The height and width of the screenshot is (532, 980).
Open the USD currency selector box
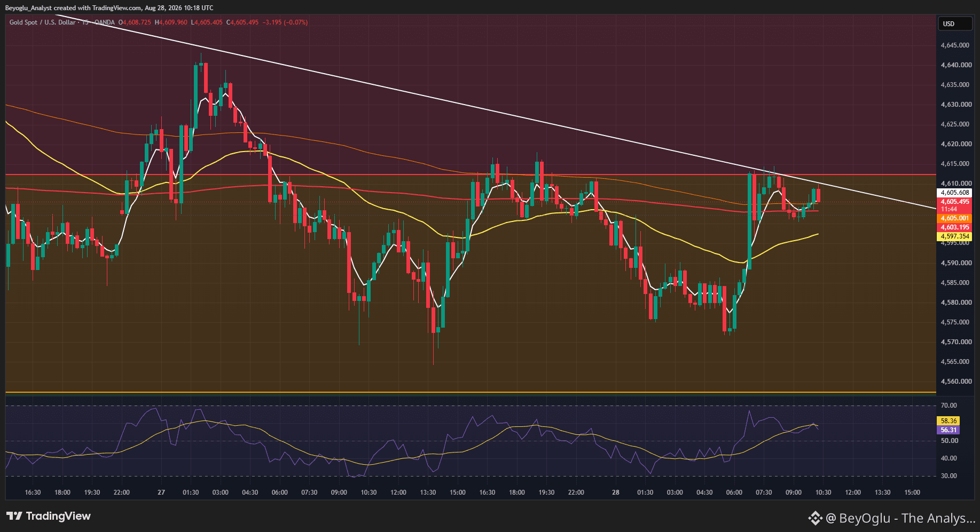coord(955,23)
